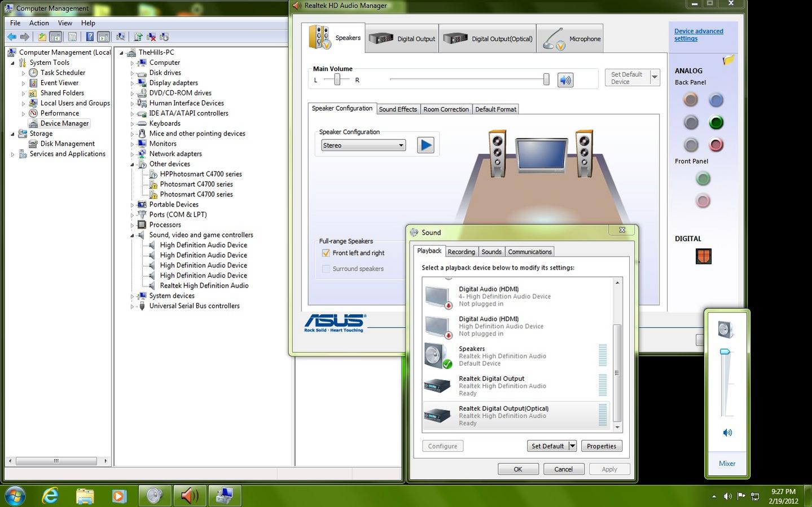Click Set Default button in Sound dialog
The image size is (812, 507).
pos(547,446)
